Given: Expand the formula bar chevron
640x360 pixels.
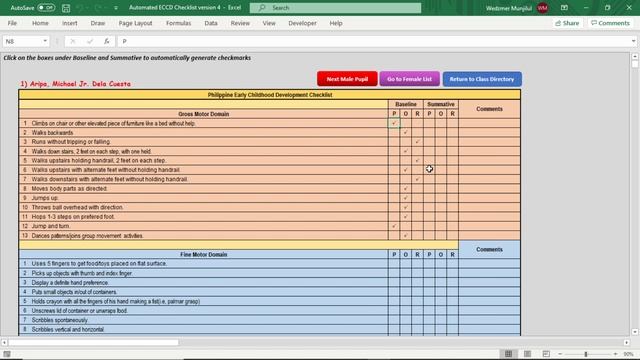Looking at the screenshot, I should click(x=633, y=41).
